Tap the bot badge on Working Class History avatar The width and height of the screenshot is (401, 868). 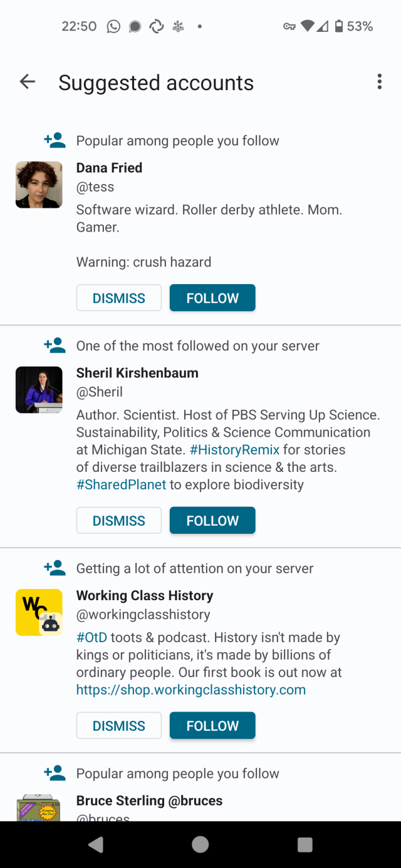(51, 624)
